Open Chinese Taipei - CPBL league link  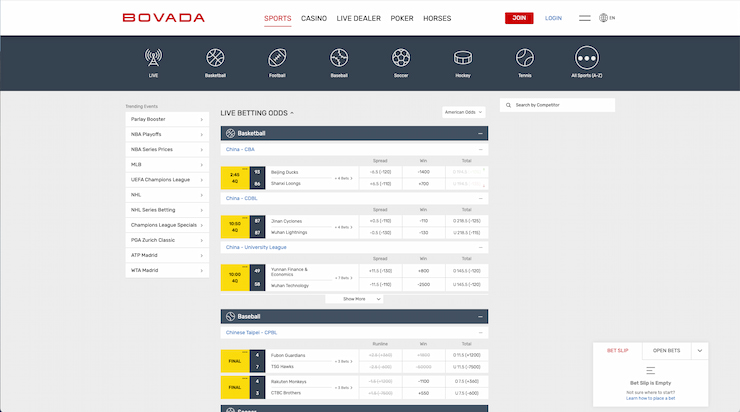pos(252,332)
